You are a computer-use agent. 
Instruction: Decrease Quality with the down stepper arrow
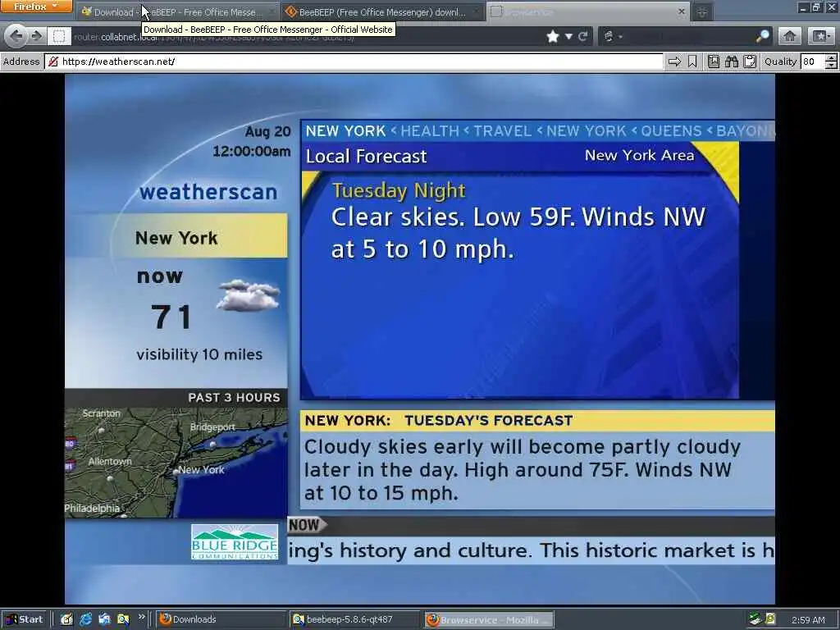(832, 66)
